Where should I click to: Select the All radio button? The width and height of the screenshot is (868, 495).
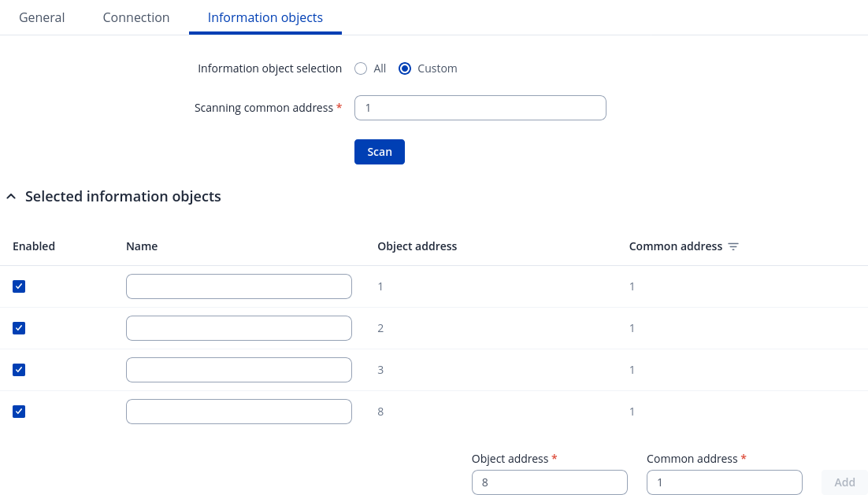361,68
